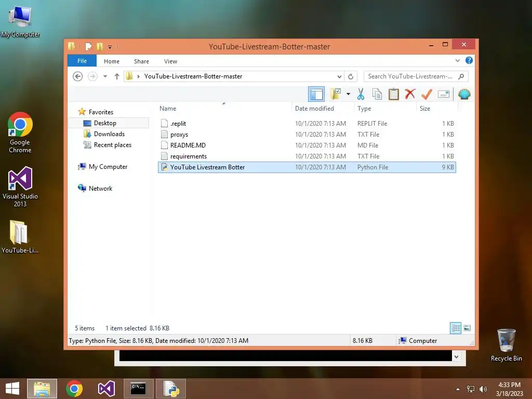Expand the ribbon with the chevron
Image resolution: width=532 pixels, height=399 pixels.
coord(457,61)
